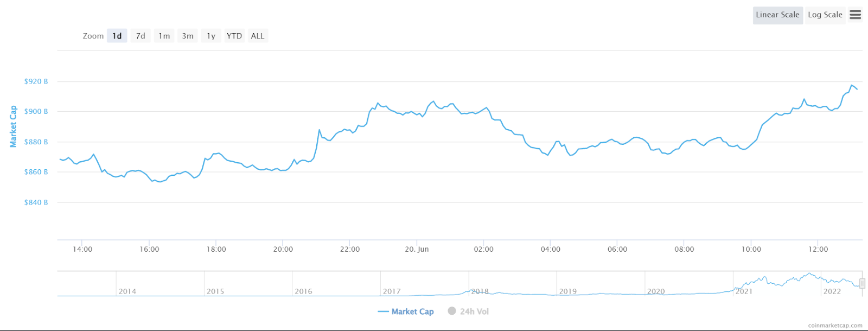Toggle the Market Cap series in legend

pos(406,311)
